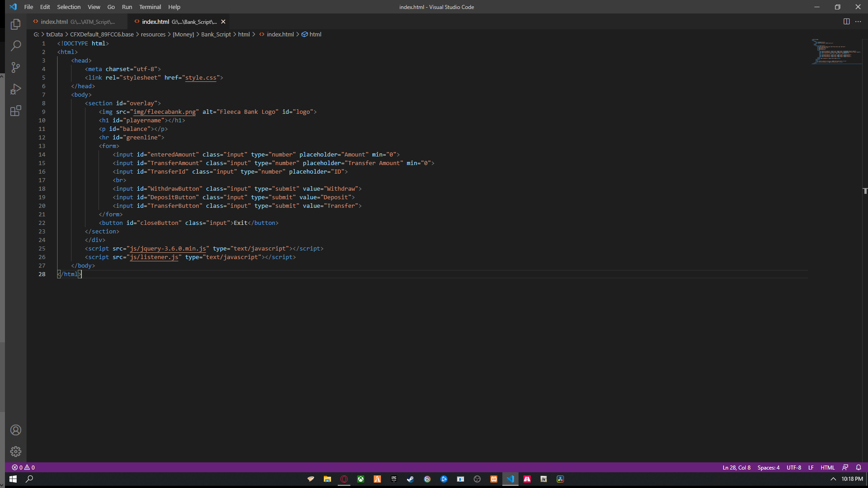Switch to the ATM_Script index.html tab
This screenshot has height=488, width=868.
click(76, 22)
